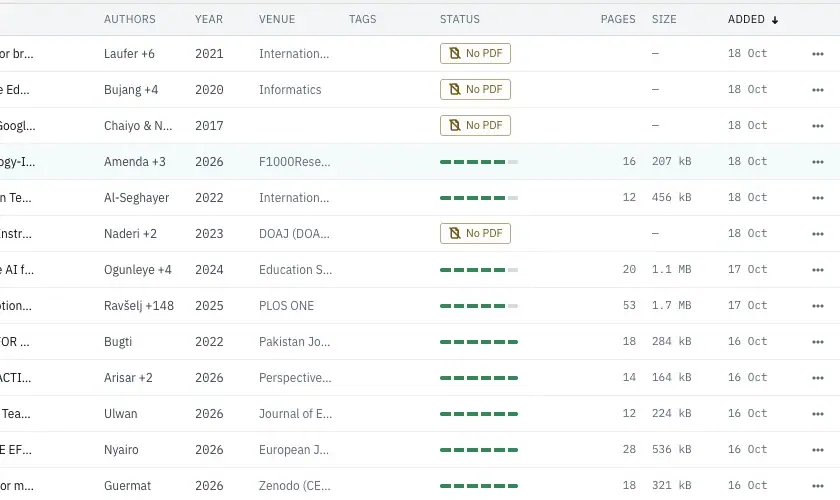Click the No PDF badge for Naderi +2

475,234
